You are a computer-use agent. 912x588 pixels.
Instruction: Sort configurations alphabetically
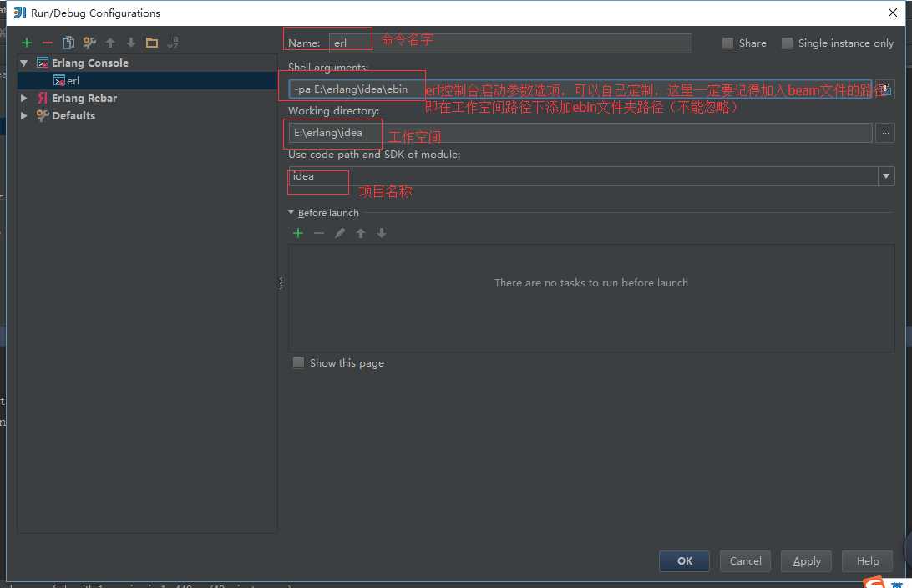pos(173,43)
